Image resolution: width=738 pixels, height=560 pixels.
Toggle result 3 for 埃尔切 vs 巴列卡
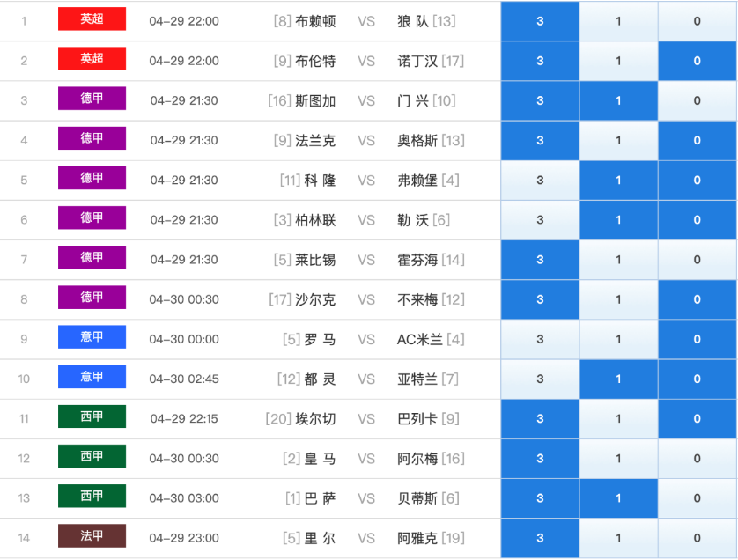(x=540, y=419)
